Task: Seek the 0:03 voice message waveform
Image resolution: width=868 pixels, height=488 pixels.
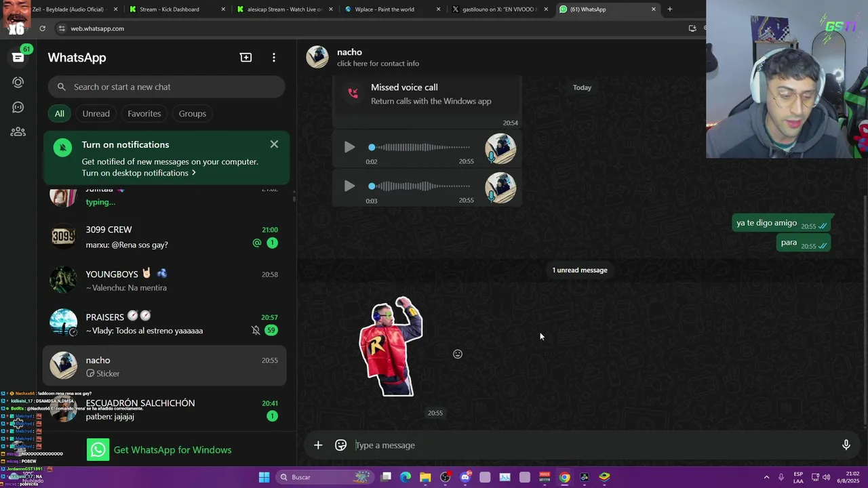Action: [420, 186]
